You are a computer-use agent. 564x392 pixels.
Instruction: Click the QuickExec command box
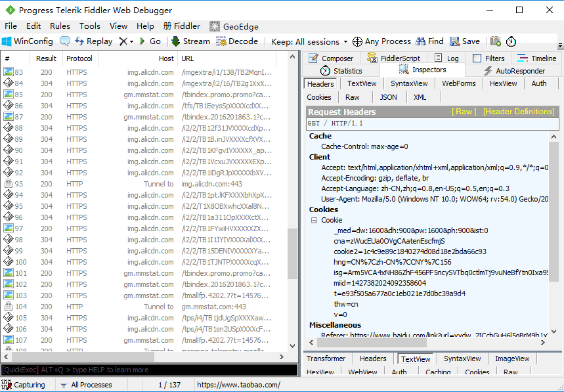[149, 370]
